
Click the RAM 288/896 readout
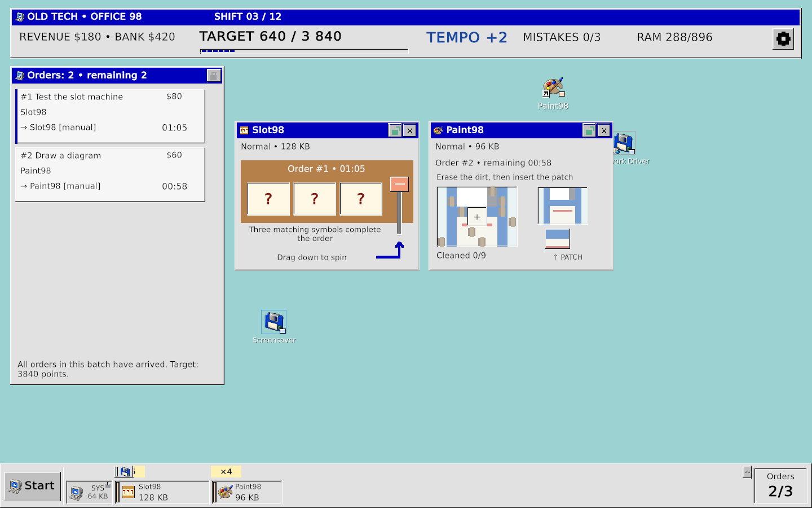tap(674, 37)
